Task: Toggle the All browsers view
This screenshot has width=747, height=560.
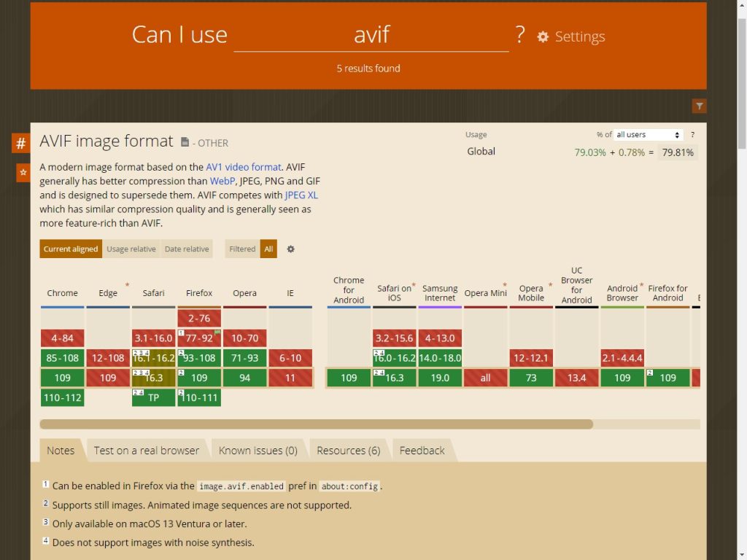Action: [268, 249]
